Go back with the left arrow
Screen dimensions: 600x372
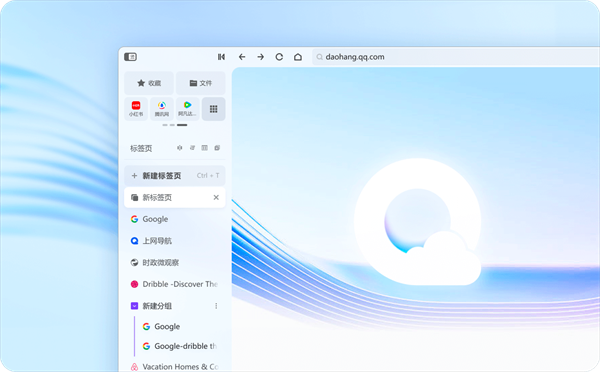point(242,57)
